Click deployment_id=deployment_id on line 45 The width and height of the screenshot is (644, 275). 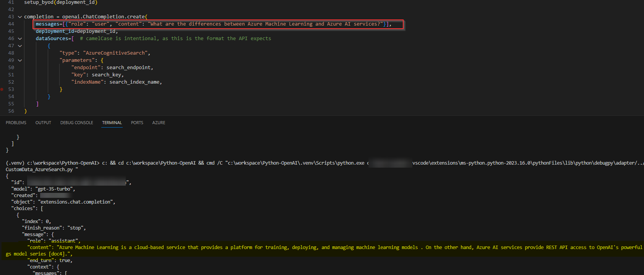(77, 31)
